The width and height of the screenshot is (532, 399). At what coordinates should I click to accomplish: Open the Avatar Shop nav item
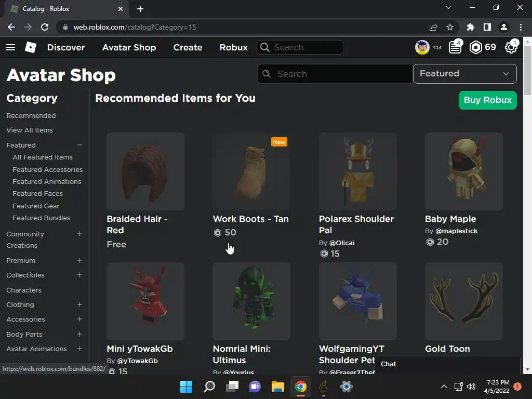[x=129, y=47]
